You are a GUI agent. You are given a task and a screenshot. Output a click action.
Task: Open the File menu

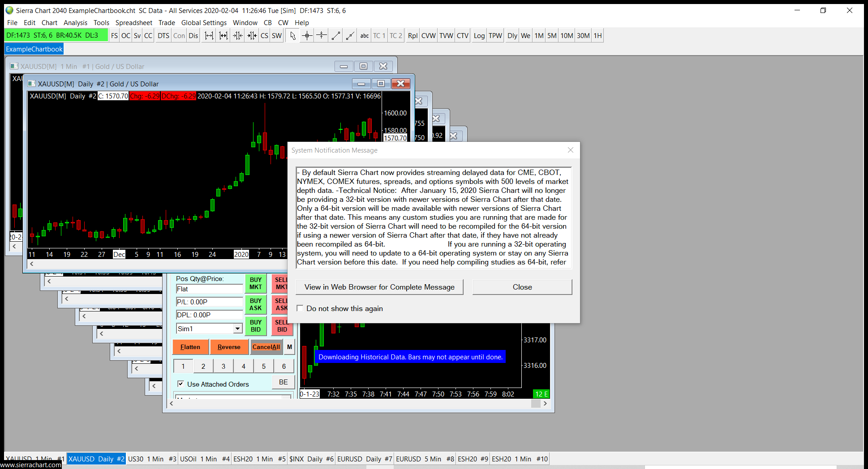[x=12, y=23]
